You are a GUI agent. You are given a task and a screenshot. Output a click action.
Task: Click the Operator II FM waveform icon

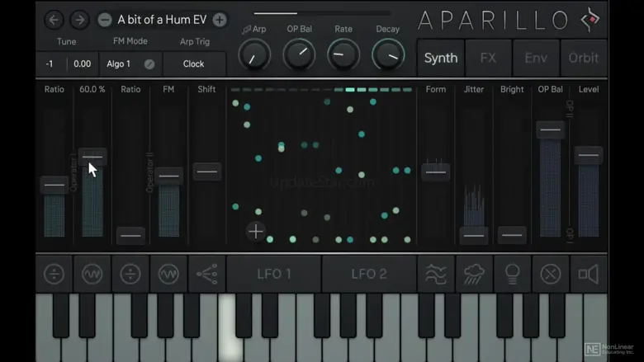[168, 274]
